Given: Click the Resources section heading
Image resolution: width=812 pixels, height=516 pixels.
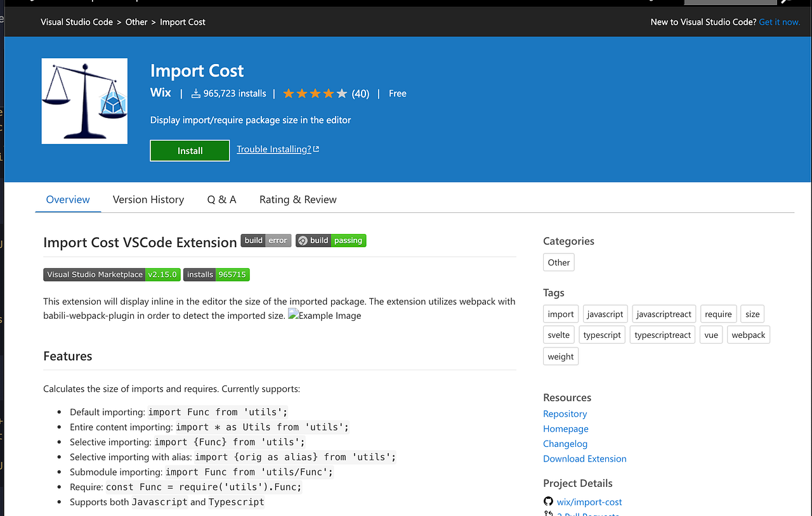Looking at the screenshot, I should 567,398.
